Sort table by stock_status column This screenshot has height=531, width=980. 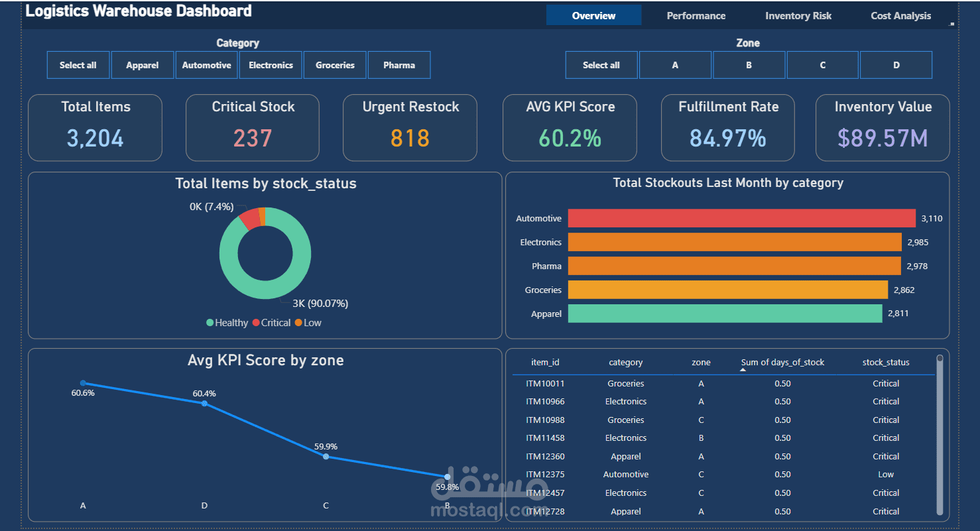point(886,363)
